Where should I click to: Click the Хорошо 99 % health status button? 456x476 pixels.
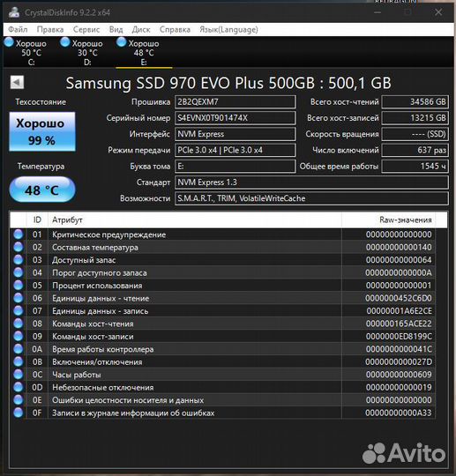42,131
